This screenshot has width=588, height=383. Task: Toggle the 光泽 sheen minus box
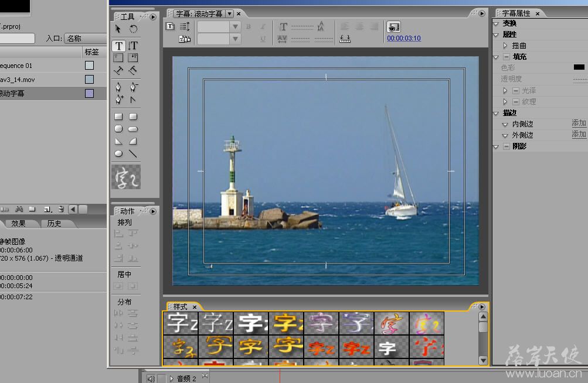pos(516,90)
